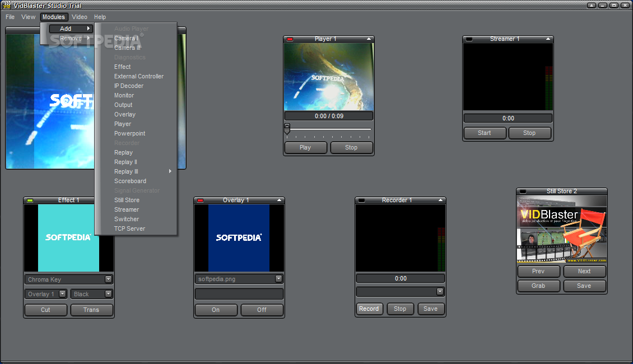
Task: Collapse Overlay 1 module with arrow
Action: (x=279, y=200)
